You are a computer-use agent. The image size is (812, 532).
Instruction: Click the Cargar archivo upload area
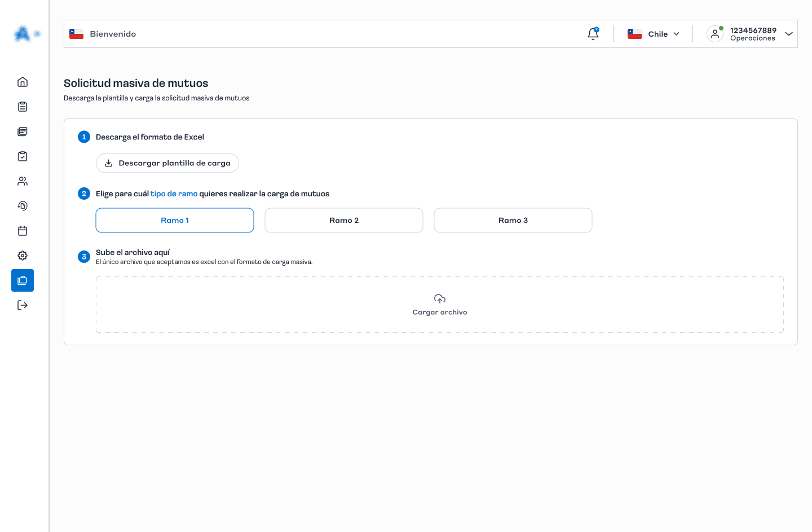coord(440,305)
